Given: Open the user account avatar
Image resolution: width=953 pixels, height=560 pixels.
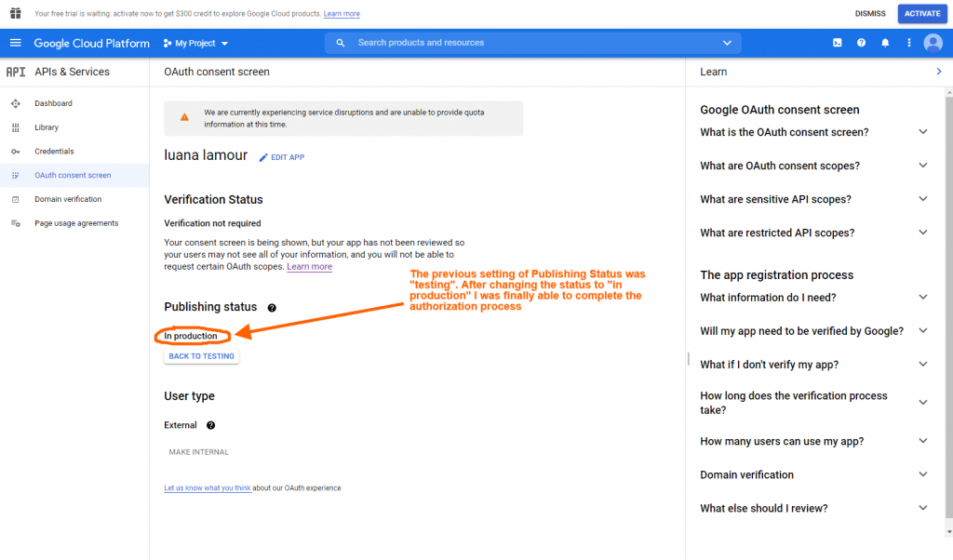Looking at the screenshot, I should pos(933,43).
